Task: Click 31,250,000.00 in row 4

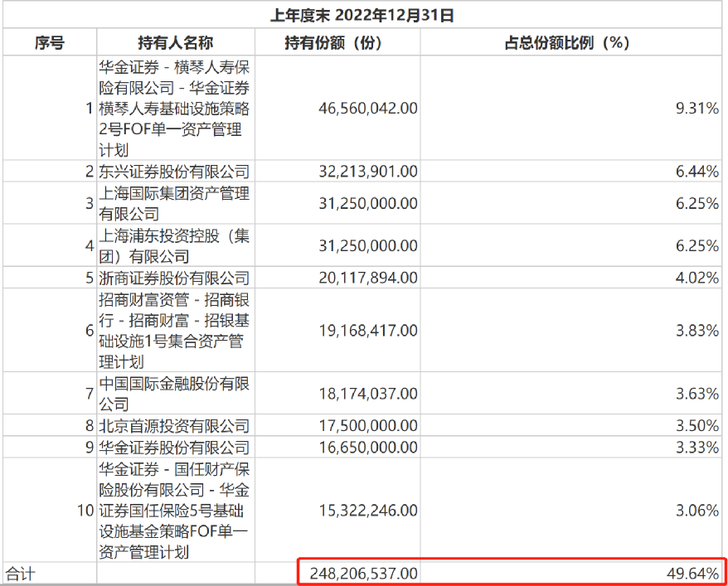Action: [367, 245]
